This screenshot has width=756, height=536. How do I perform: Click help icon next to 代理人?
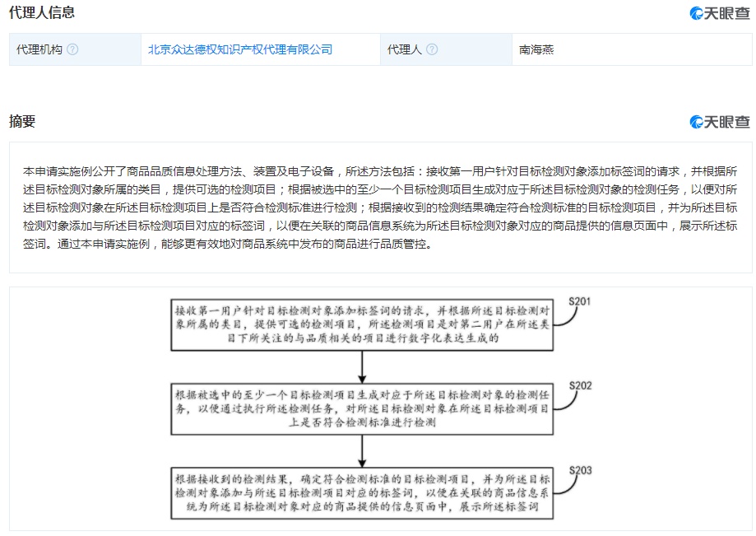[432, 49]
